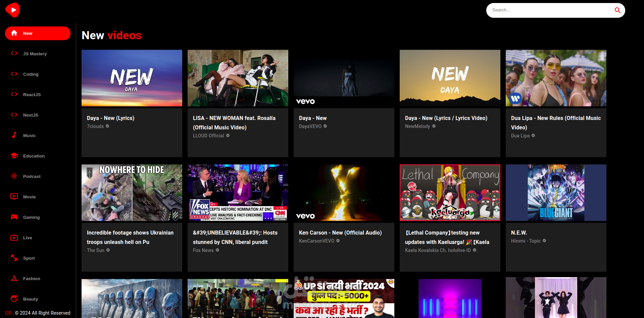This screenshot has width=644, height=318.
Task: Open LISA - NEW WOMAN video title
Action: click(234, 123)
